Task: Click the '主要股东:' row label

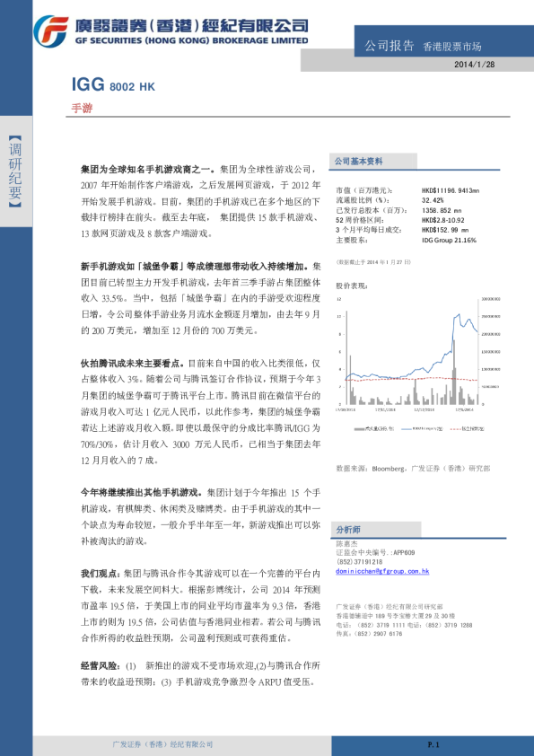Action: (x=352, y=240)
